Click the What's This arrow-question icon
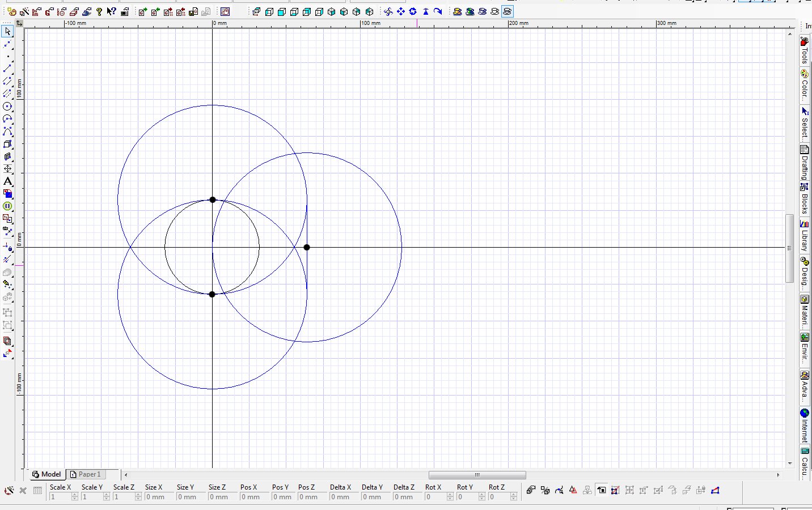 click(112, 11)
